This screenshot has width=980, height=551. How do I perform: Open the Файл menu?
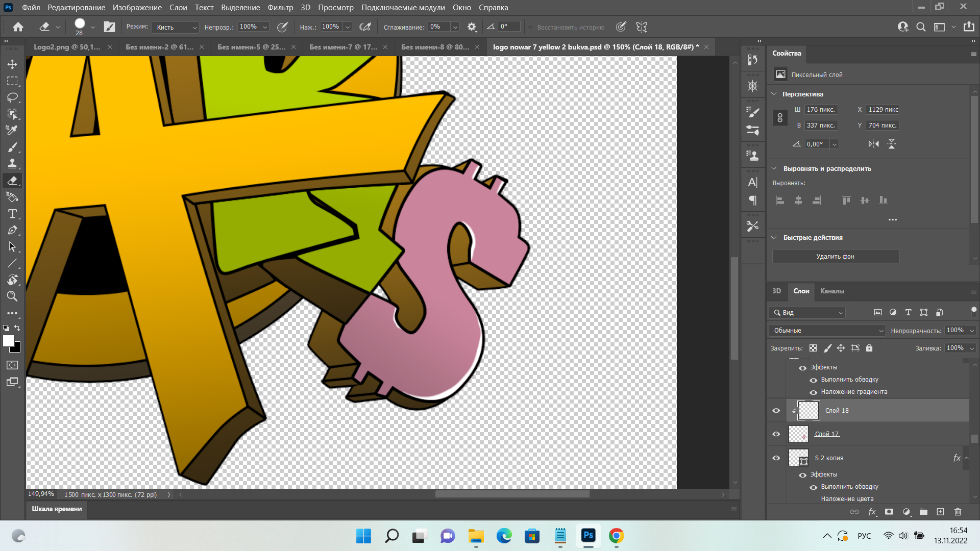tap(31, 8)
